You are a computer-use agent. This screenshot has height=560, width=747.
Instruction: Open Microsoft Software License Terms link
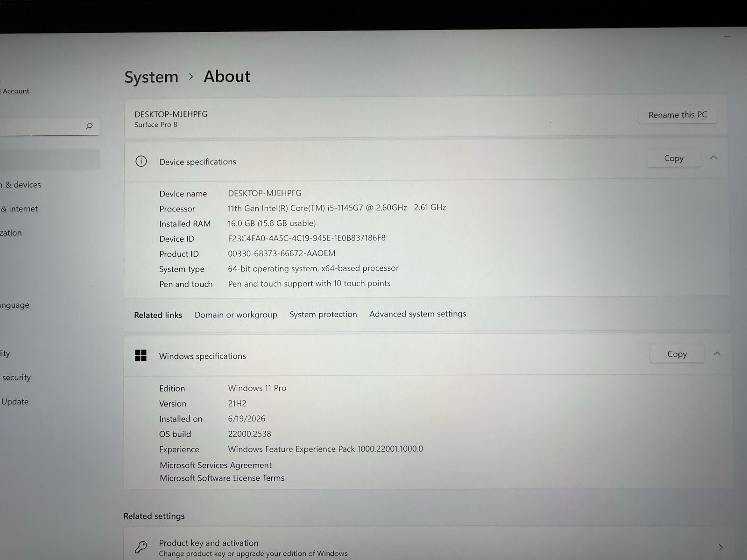pos(222,478)
